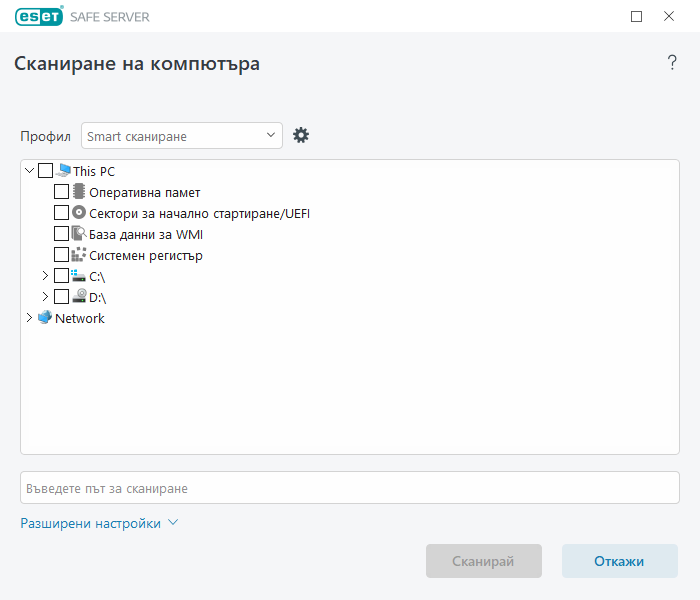Open the Smart сканиране profile dropdown
This screenshot has width=700, height=600.
pos(182,136)
